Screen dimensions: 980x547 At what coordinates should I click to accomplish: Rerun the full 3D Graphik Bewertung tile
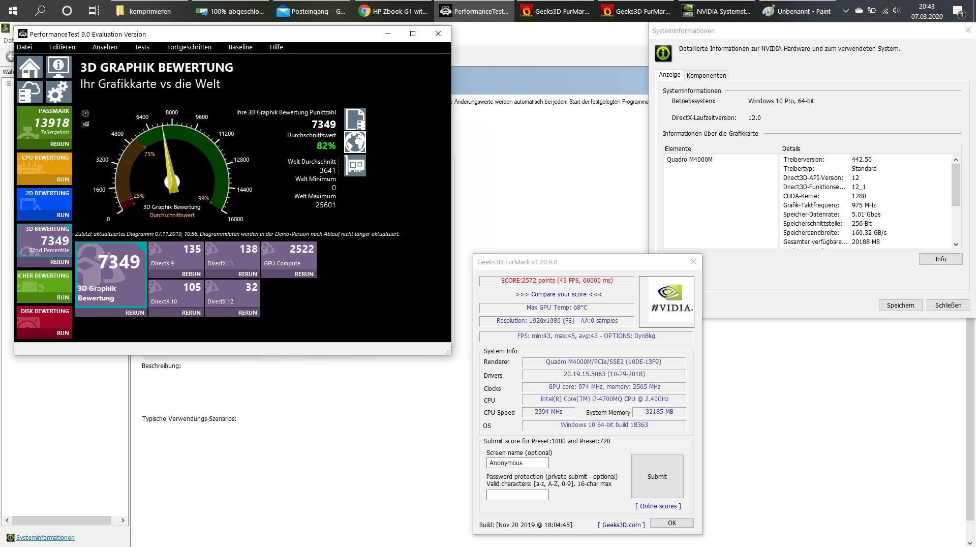[136, 314]
